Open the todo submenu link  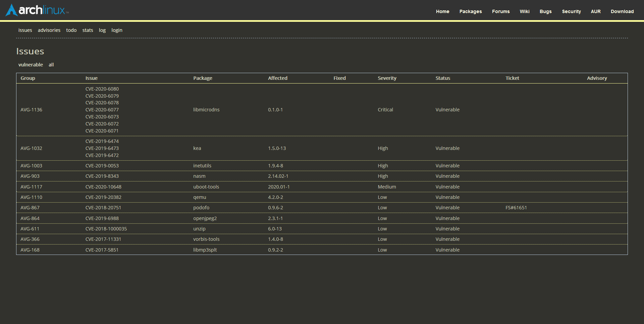[x=71, y=30]
